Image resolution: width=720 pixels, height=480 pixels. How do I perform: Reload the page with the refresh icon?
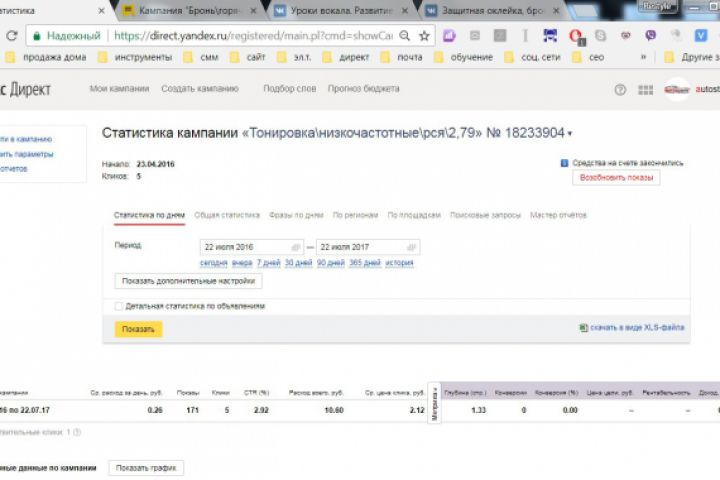click(12, 36)
